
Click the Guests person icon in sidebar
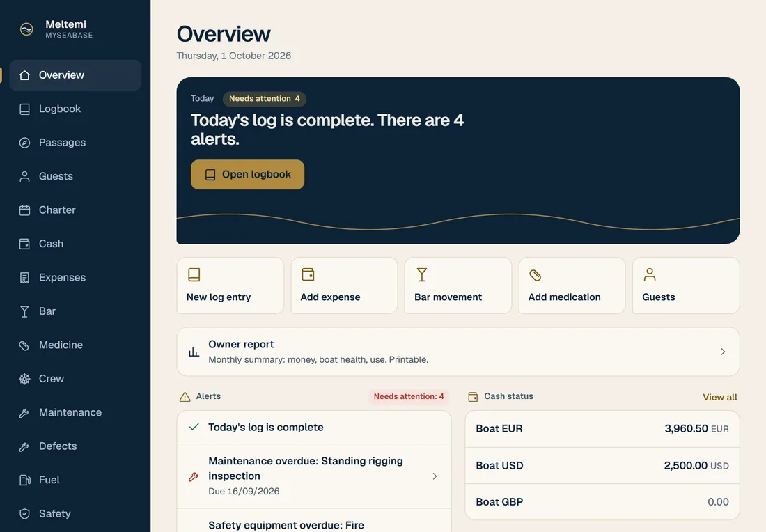coord(24,176)
